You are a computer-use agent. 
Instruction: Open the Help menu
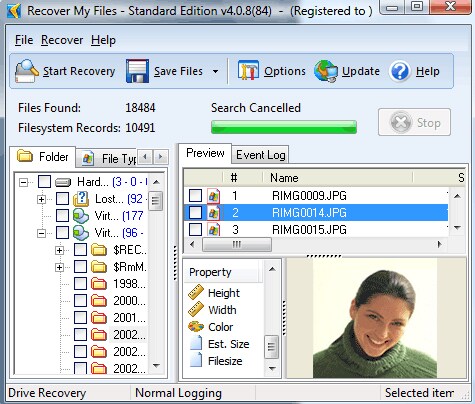tap(103, 40)
